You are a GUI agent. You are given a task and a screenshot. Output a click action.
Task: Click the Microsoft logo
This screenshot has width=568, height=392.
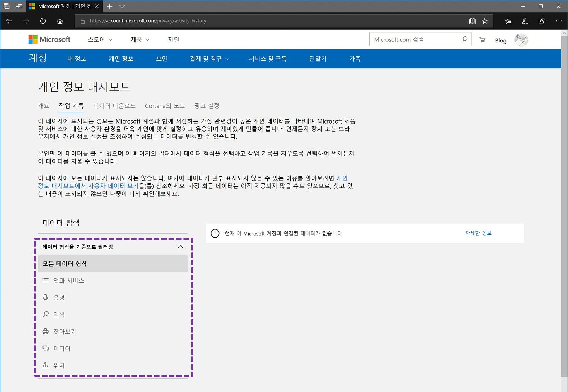point(49,39)
